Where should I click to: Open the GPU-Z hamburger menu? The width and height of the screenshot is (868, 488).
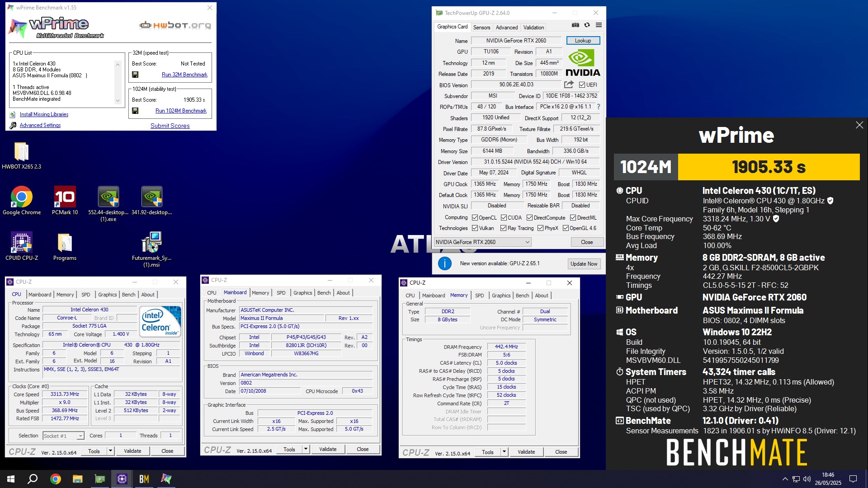(x=599, y=25)
